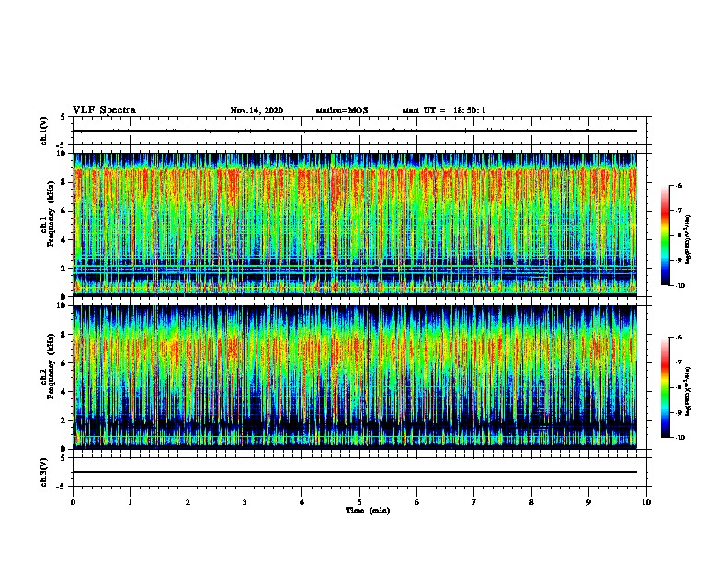Click the time axis tick label '4'
The width and height of the screenshot is (728, 563).
[302, 501]
